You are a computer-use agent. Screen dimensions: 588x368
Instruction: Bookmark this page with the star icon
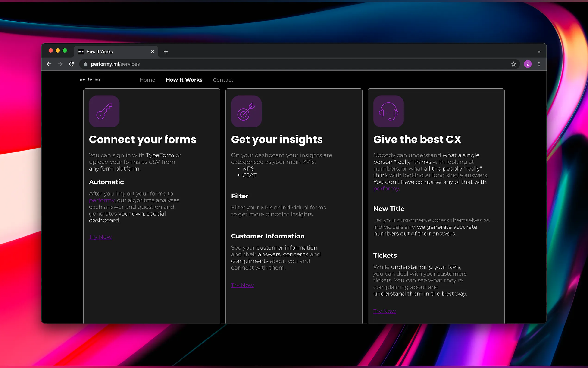pos(513,64)
